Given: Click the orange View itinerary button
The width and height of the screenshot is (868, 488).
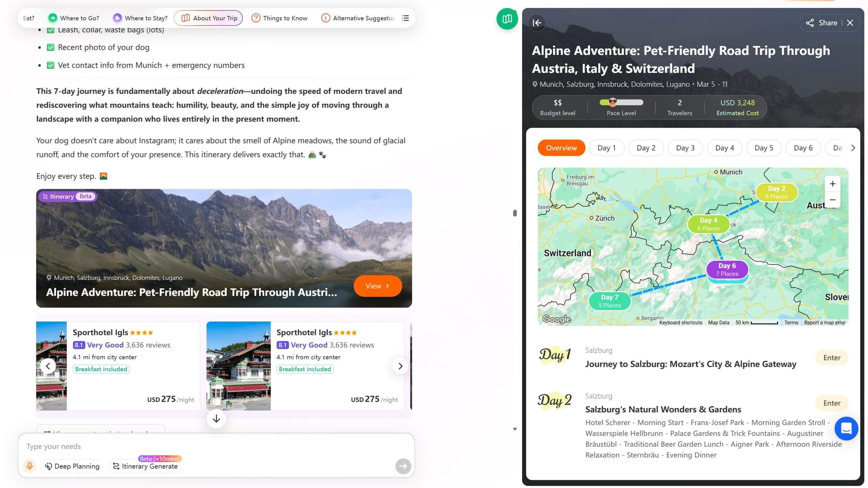Looking at the screenshot, I should [377, 286].
